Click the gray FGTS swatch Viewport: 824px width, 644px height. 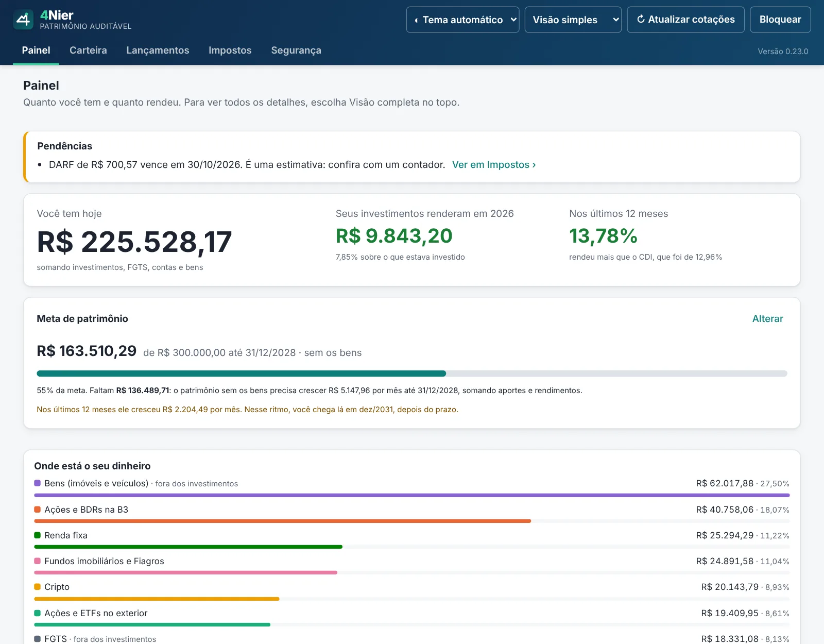click(37, 639)
